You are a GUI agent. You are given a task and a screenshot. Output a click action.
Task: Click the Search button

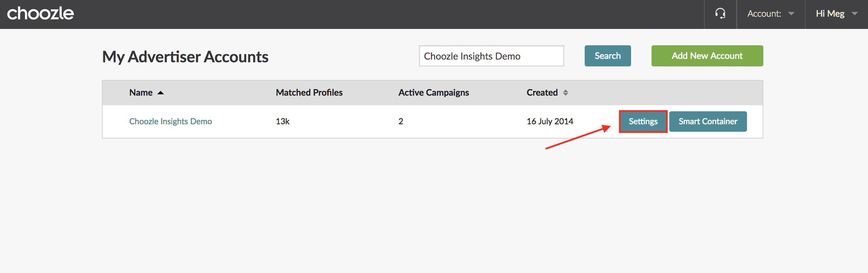[608, 56]
